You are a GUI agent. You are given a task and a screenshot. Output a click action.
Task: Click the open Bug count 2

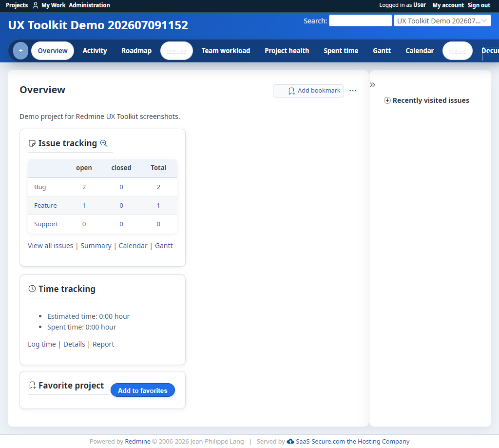tap(84, 187)
